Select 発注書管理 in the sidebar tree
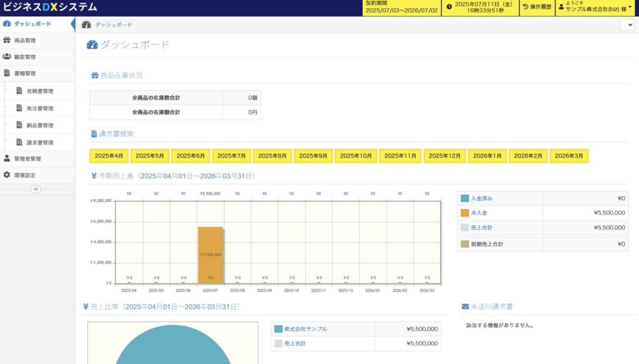The height and width of the screenshot is (364, 639). 39,108
